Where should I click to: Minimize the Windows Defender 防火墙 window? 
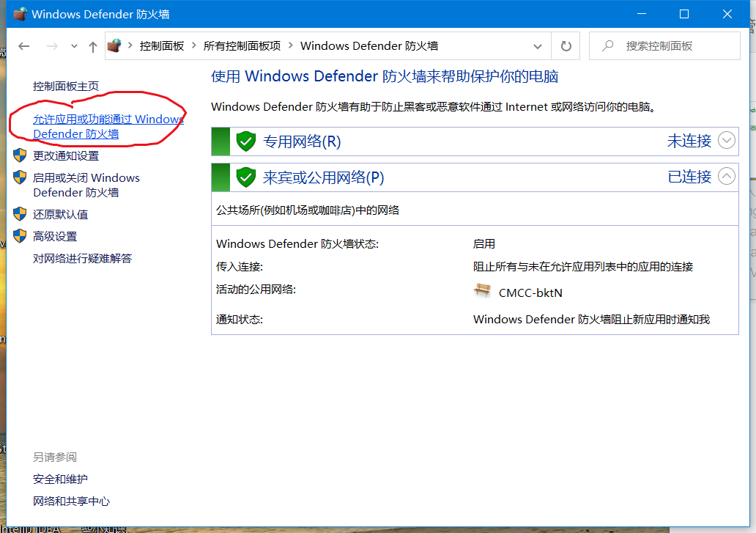(x=641, y=14)
